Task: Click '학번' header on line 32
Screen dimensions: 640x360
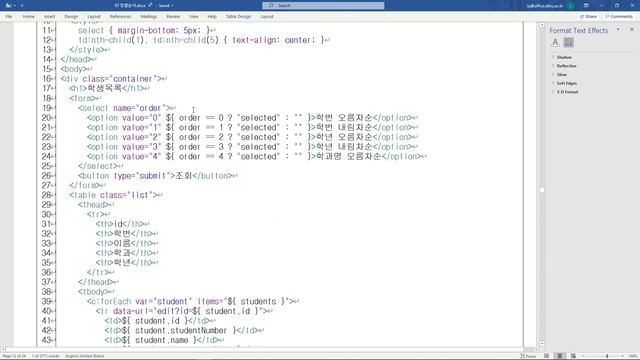Action: click(x=122, y=234)
